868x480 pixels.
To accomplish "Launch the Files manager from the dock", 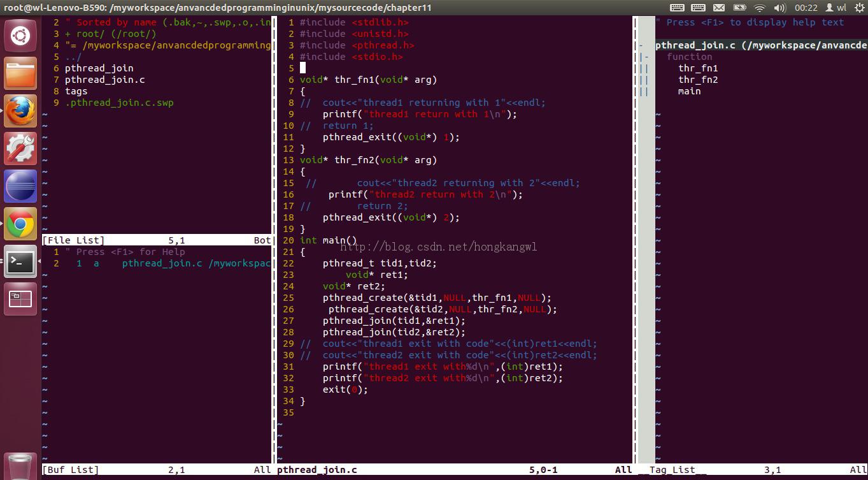I will (20, 73).
